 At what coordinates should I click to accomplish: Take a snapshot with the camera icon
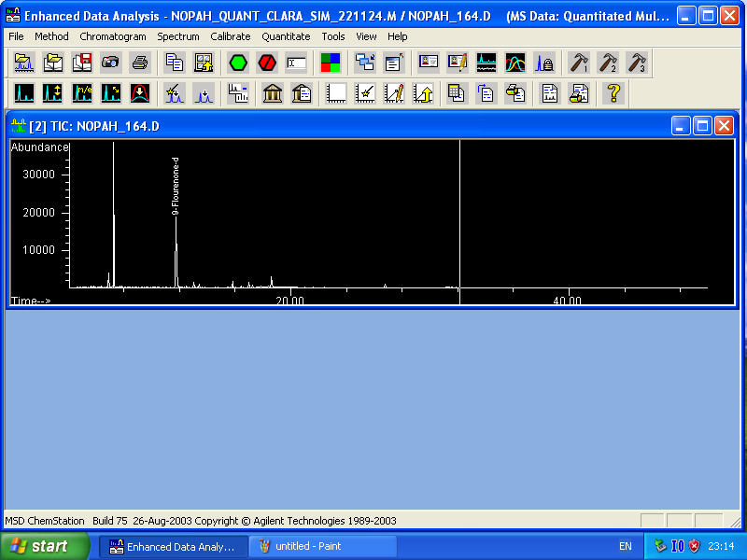coord(111,63)
